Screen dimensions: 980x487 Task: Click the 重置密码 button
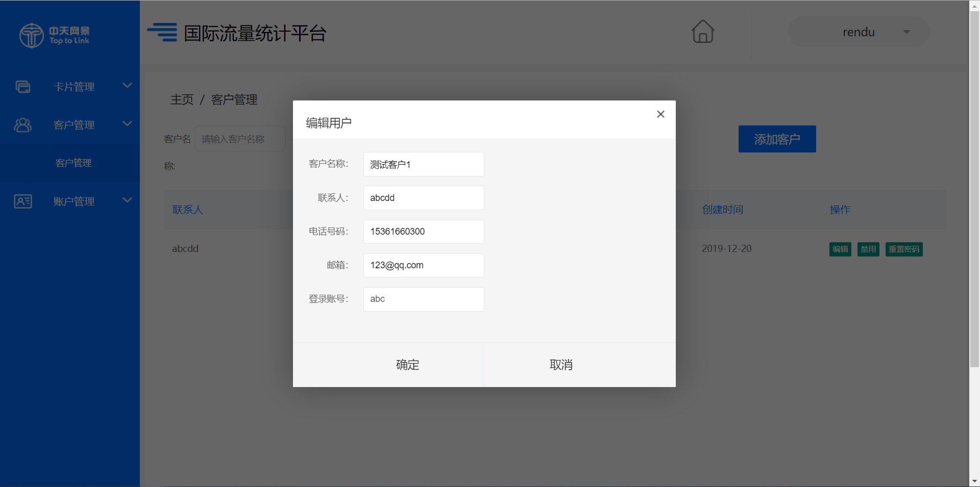click(904, 249)
